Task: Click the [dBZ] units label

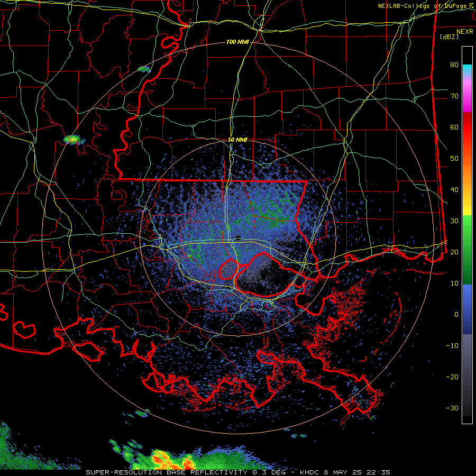Action: [x=449, y=37]
